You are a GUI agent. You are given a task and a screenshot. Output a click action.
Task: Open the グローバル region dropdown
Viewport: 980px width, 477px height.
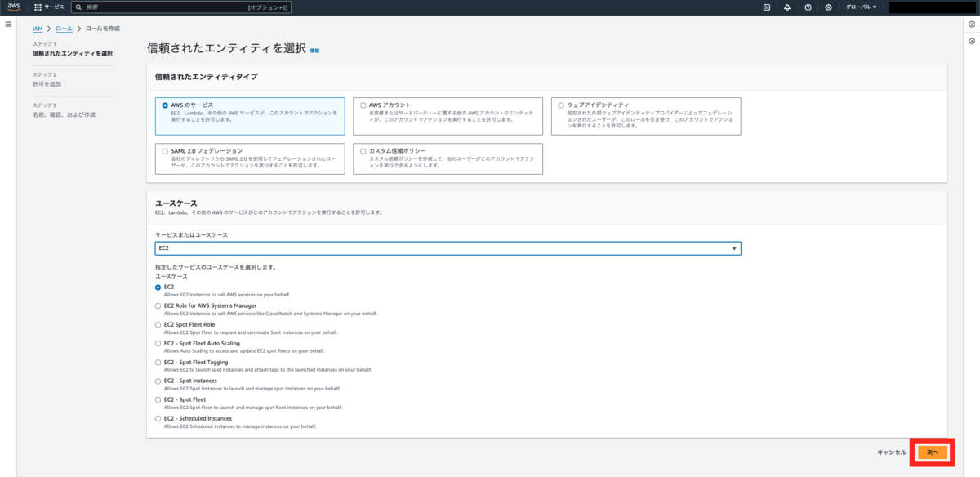click(861, 7)
